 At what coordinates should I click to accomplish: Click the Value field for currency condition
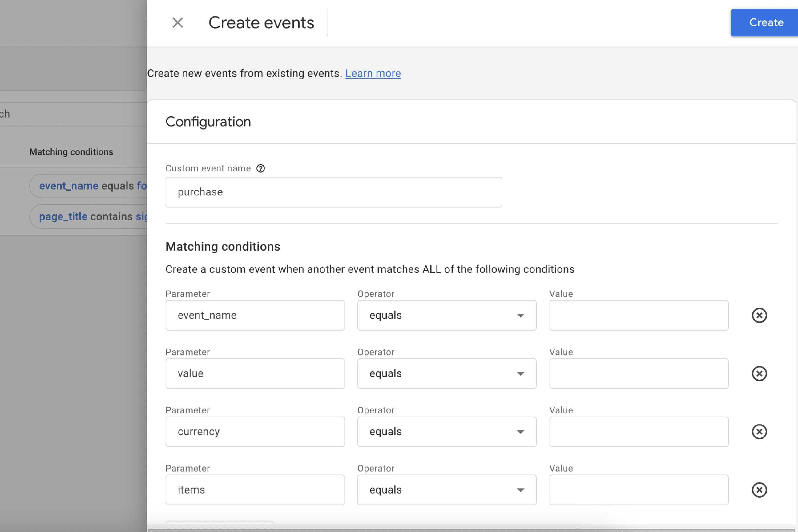[639, 432]
